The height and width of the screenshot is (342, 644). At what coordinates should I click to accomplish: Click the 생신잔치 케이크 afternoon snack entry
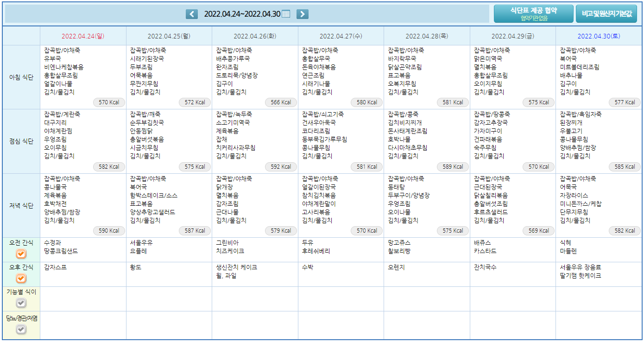click(x=236, y=267)
